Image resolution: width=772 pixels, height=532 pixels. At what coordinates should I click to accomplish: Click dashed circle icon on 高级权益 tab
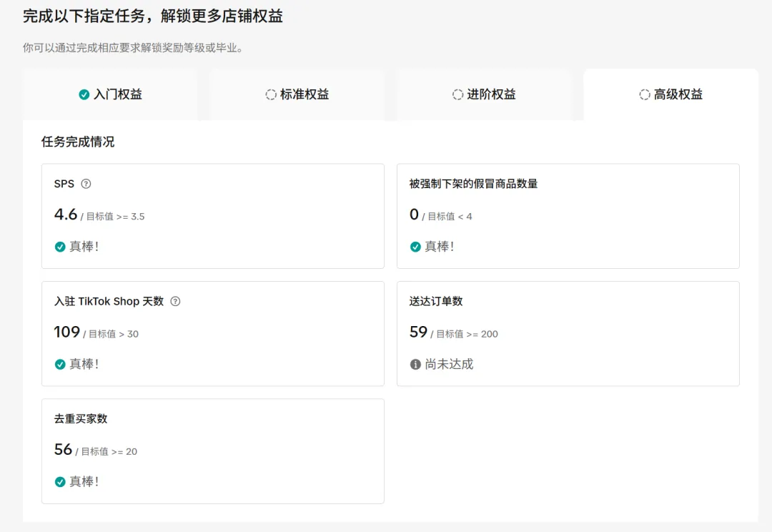645,94
